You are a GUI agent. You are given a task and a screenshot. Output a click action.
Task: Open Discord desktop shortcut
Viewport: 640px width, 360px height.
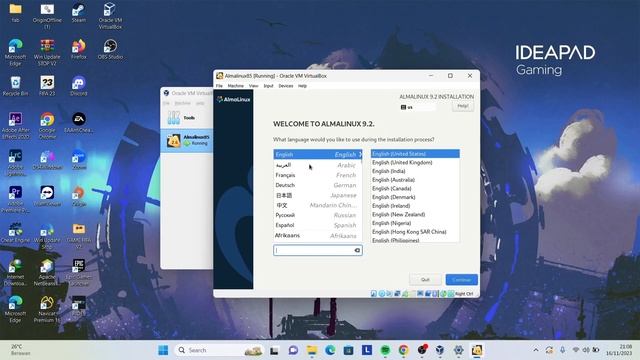(x=78, y=86)
